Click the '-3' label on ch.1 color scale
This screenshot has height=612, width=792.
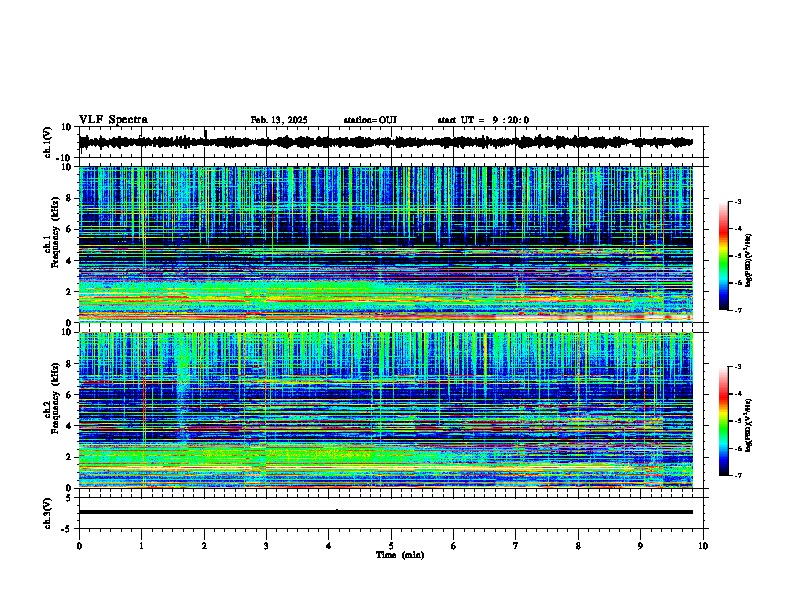point(738,201)
